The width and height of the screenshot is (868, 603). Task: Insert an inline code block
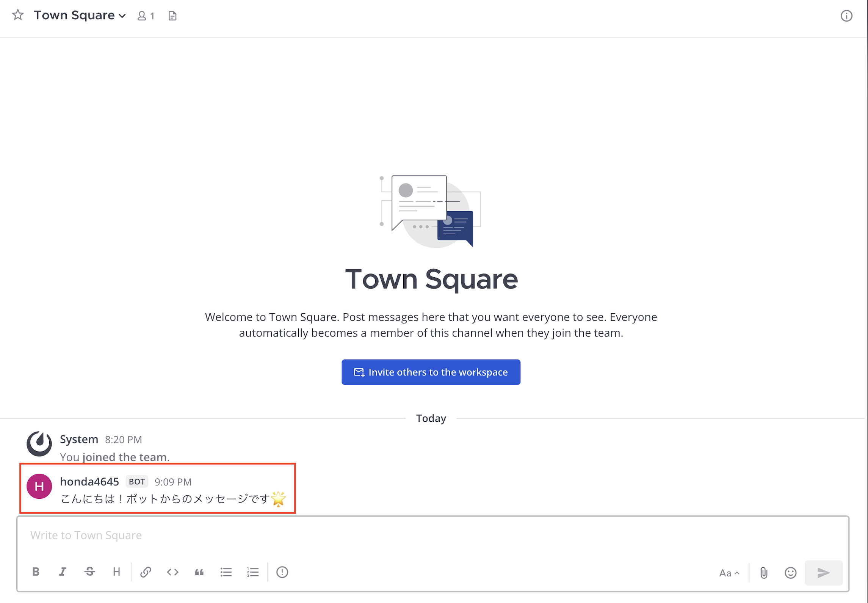click(x=172, y=572)
